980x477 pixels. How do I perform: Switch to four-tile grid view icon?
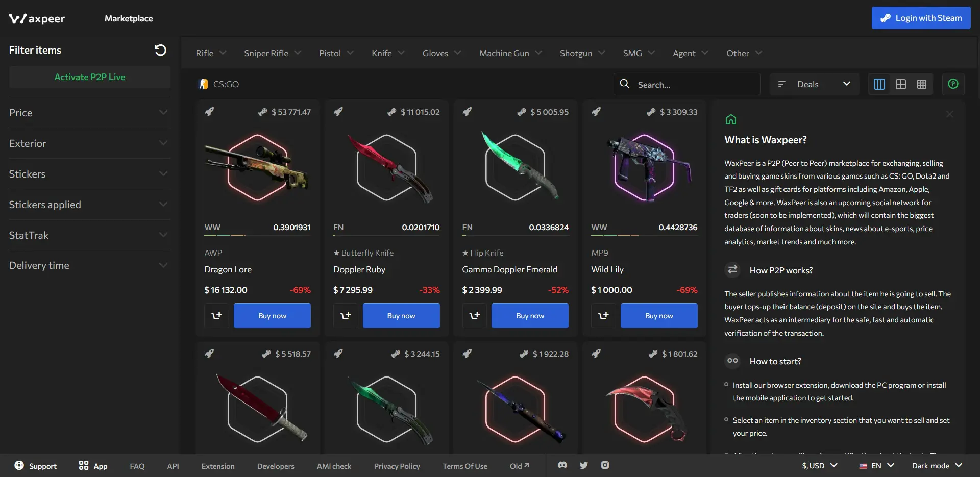[x=901, y=84]
